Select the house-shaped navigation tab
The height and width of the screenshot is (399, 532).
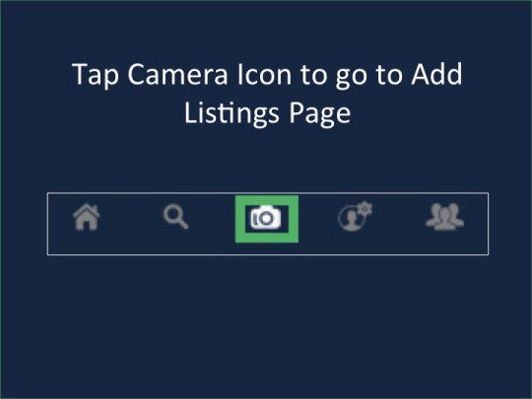tap(87, 217)
